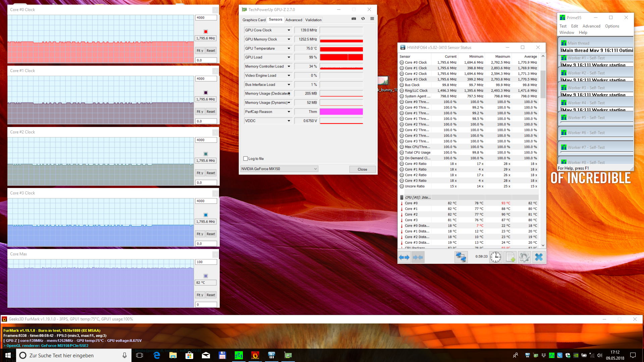Viewport: 644px width, 362px height.
Task: Open GPU-Z from the taskbar
Action: click(288, 355)
